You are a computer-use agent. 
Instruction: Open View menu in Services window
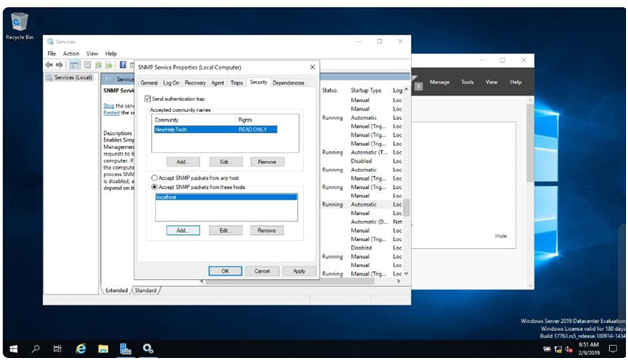(x=92, y=54)
